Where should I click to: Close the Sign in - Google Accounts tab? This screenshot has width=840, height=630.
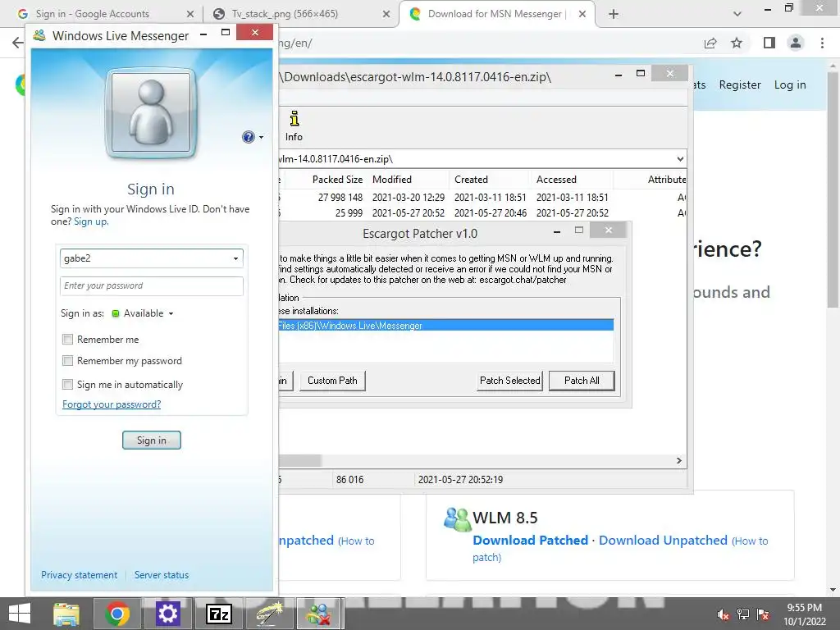[190, 14]
